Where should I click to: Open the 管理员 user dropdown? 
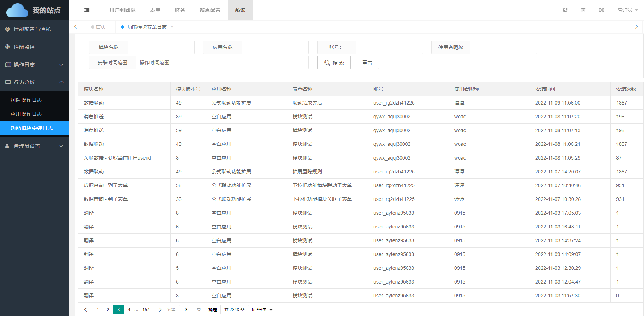click(628, 10)
